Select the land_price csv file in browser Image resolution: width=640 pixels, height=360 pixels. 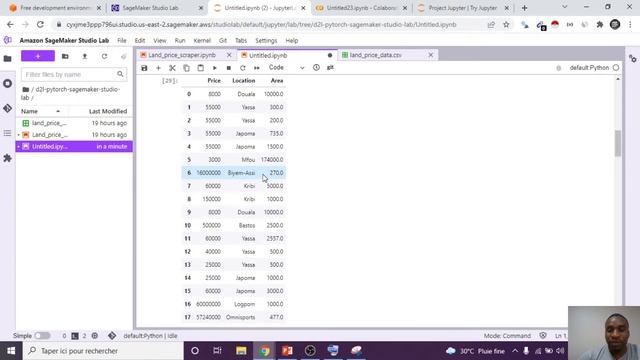point(74,123)
